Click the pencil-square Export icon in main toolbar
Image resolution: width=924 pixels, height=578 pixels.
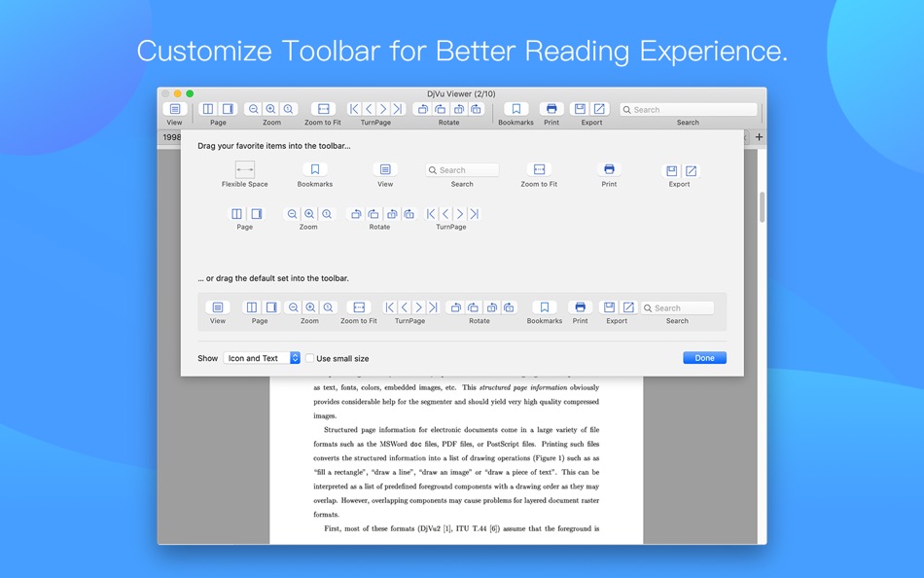(x=599, y=109)
